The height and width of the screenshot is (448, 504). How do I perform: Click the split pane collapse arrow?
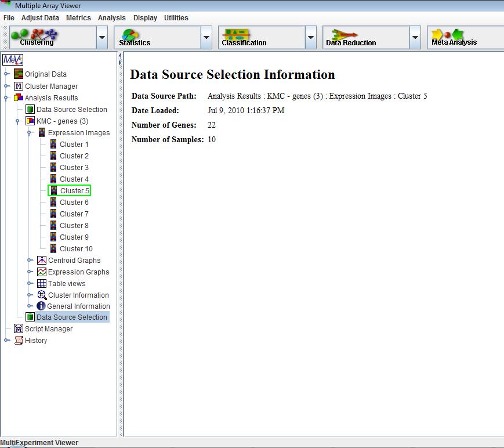coord(120,56)
